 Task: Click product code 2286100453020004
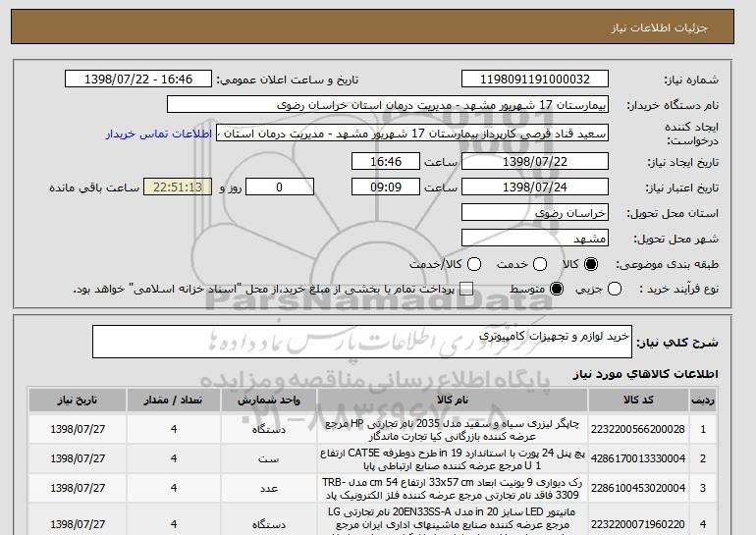click(x=638, y=488)
